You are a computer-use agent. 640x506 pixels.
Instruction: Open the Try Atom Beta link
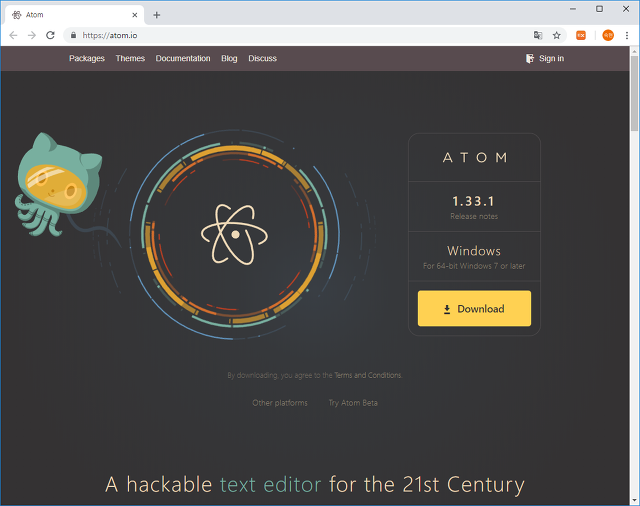pyautogui.click(x=353, y=403)
